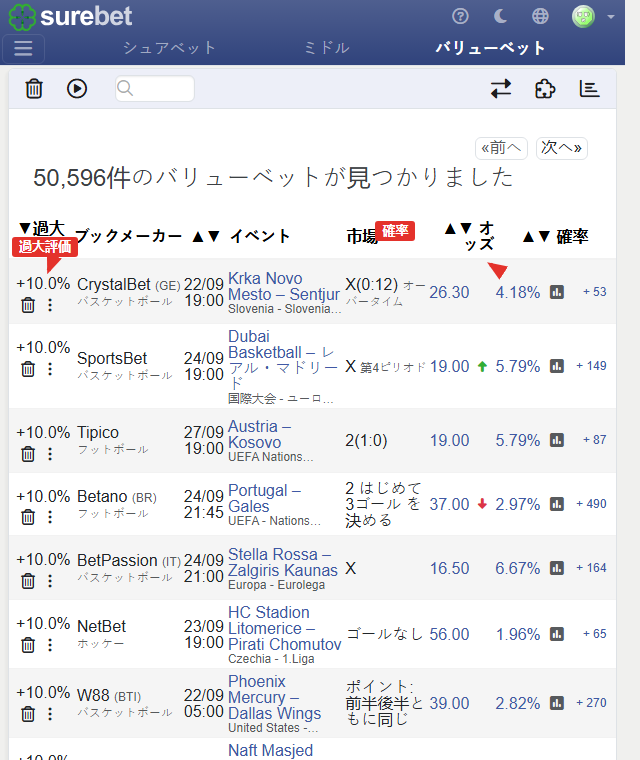Image resolution: width=640 pixels, height=760 pixels.
Task: Open language globe icon
Action: coord(540,16)
